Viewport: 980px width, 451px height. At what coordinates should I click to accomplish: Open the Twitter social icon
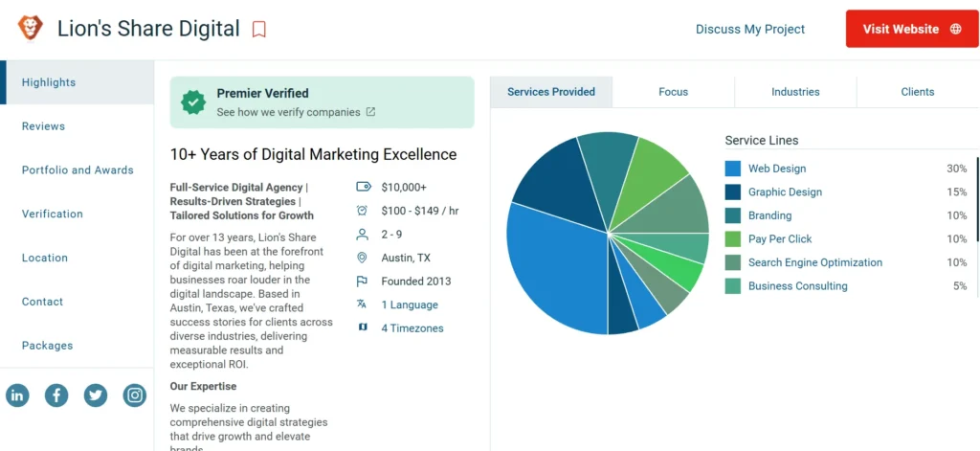click(x=96, y=395)
